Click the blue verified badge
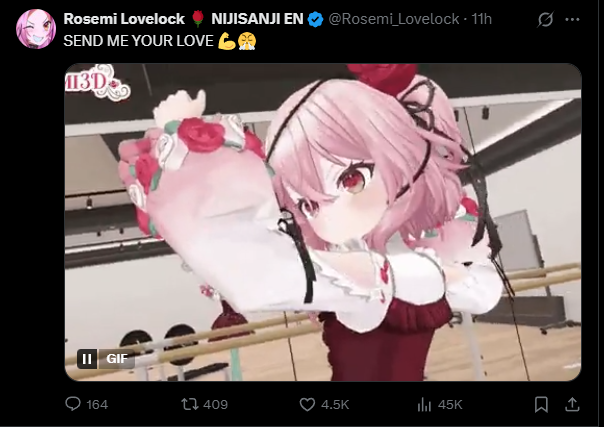The width and height of the screenshot is (604, 427). pos(315,19)
